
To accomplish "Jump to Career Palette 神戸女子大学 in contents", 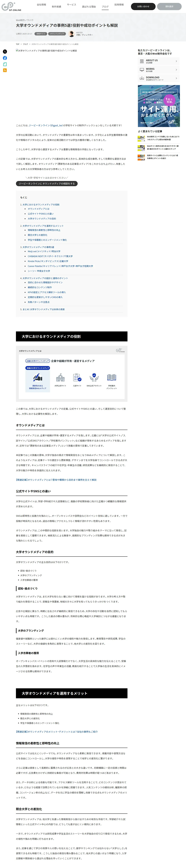I will click(60, 266).
